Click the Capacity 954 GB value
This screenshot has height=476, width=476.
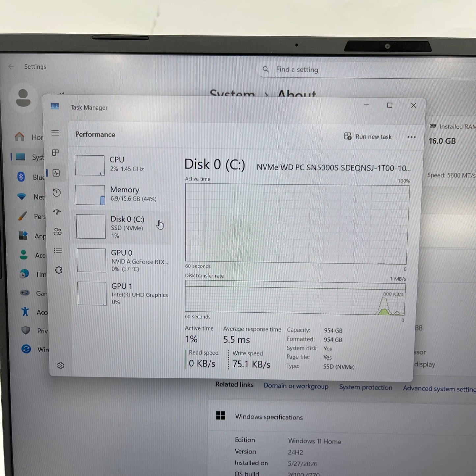(x=333, y=330)
